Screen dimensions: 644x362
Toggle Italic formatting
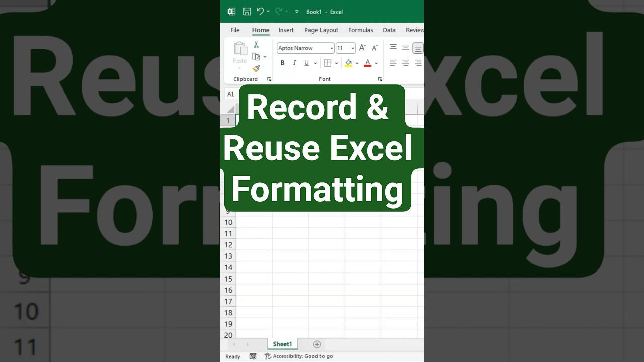click(x=294, y=63)
